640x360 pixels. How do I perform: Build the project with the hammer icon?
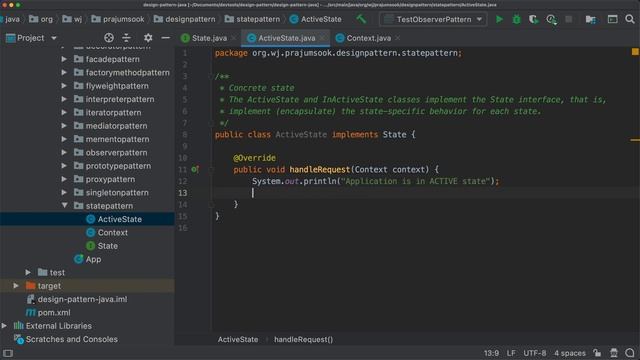pyautogui.click(x=361, y=19)
